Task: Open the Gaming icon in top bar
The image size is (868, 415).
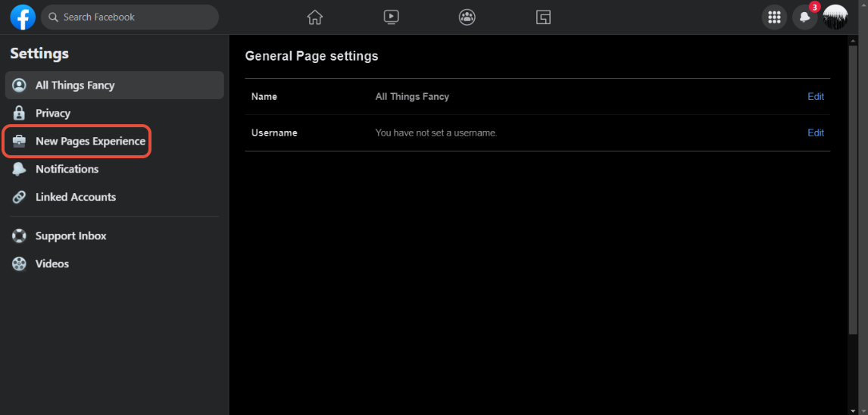Action: 544,17
